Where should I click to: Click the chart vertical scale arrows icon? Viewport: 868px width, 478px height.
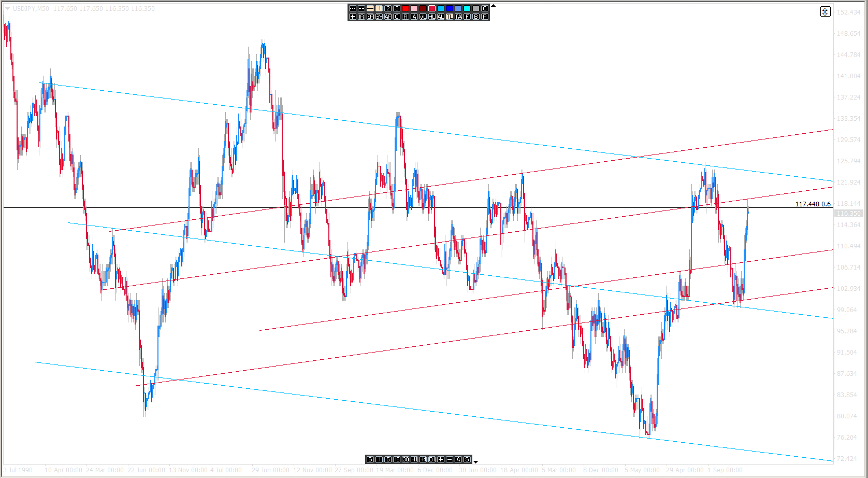click(826, 11)
